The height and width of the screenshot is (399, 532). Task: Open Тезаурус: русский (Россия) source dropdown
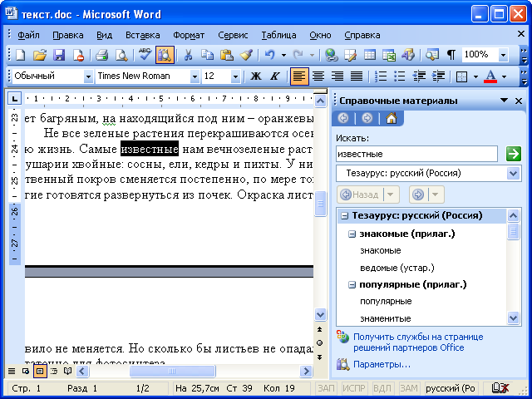pyautogui.click(x=513, y=174)
